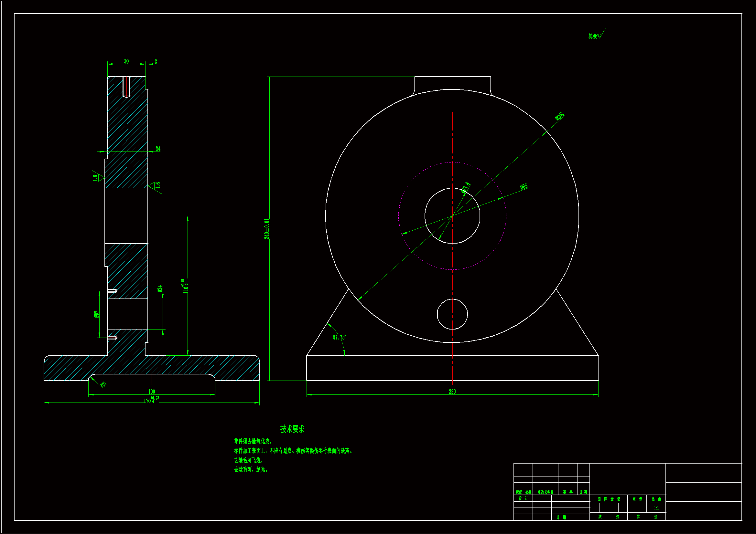Click the magenta dashed circle in front view
The height and width of the screenshot is (534, 756).
click(x=414, y=178)
